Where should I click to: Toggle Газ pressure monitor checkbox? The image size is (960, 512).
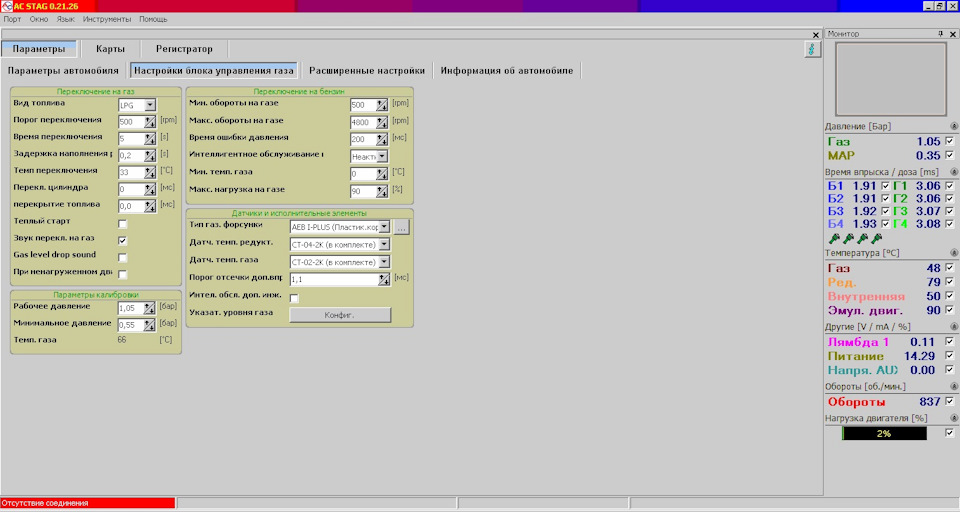pos(950,141)
